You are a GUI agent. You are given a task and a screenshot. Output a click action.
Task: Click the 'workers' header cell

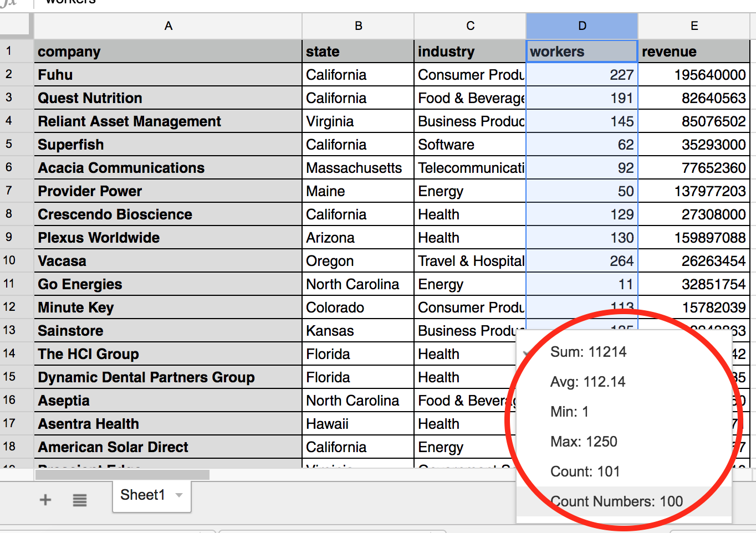582,52
